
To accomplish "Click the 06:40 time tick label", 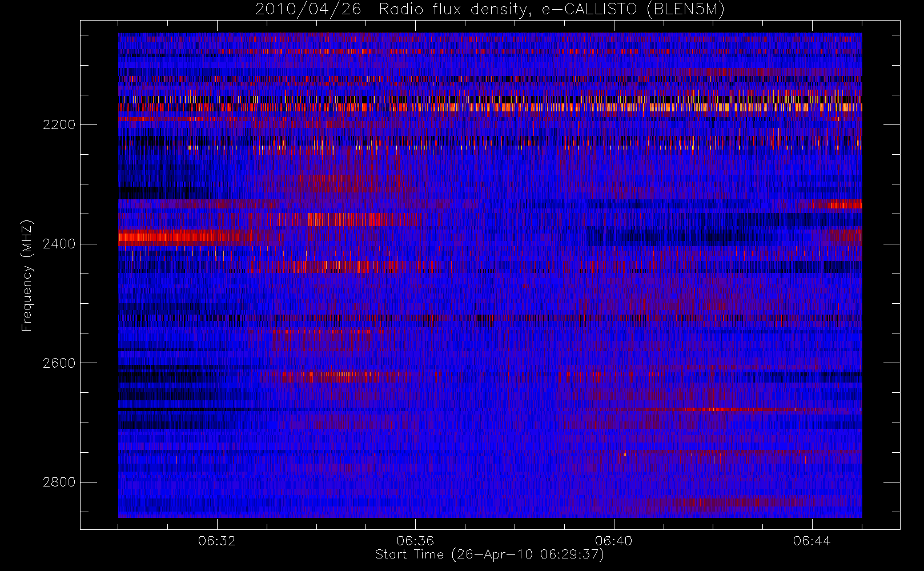I will click(613, 541).
